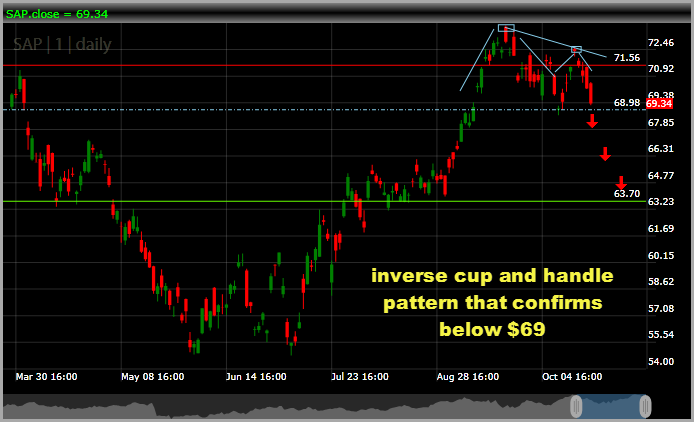Click the Oct 04 16:00 date axis label

coord(571,378)
